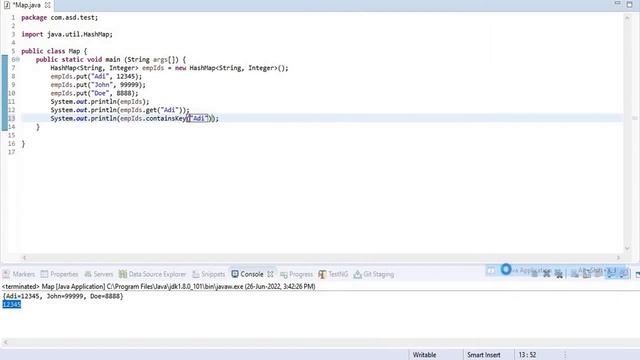640x360 pixels.
Task: Click the empIds.put("John", 99999) statement
Action: pyautogui.click(x=98, y=85)
